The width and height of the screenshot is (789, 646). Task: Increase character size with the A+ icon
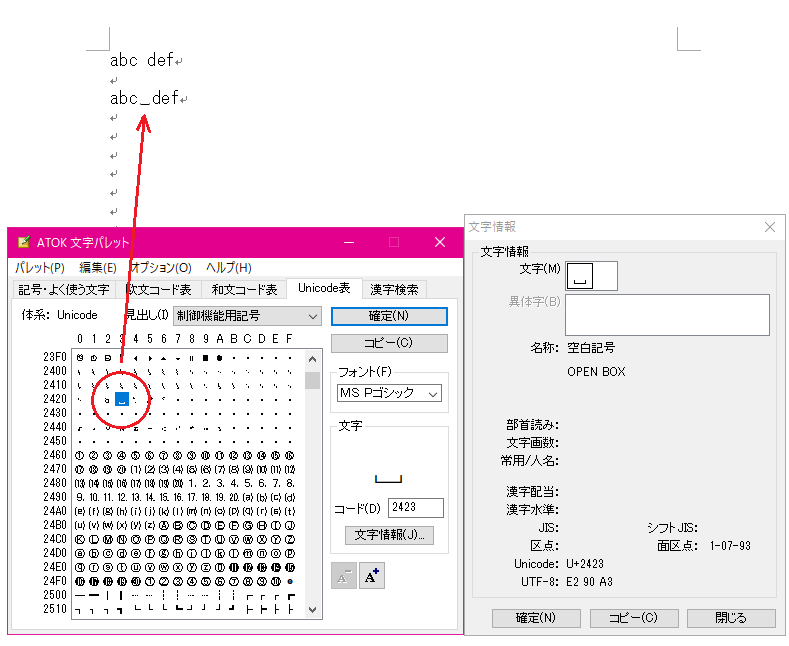372,576
